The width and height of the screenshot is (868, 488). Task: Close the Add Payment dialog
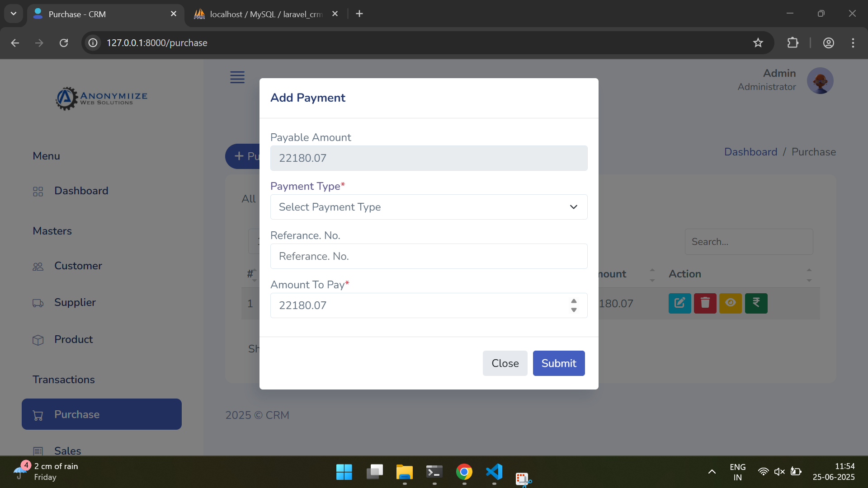505,363
